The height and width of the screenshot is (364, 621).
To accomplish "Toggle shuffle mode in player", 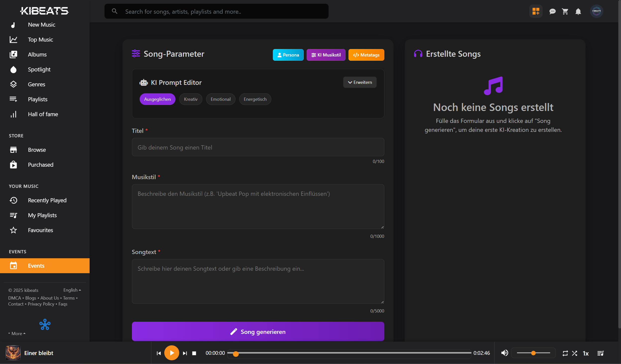I will pos(574,353).
